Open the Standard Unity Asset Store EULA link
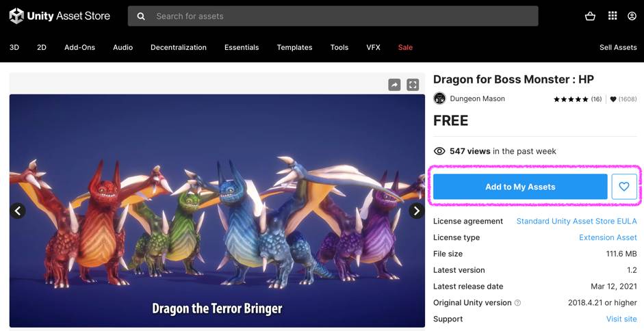The image size is (644, 331). (x=576, y=221)
